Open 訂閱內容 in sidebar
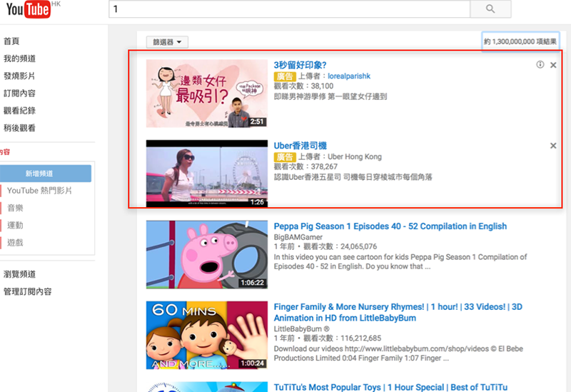The image size is (571, 392). pos(20,94)
